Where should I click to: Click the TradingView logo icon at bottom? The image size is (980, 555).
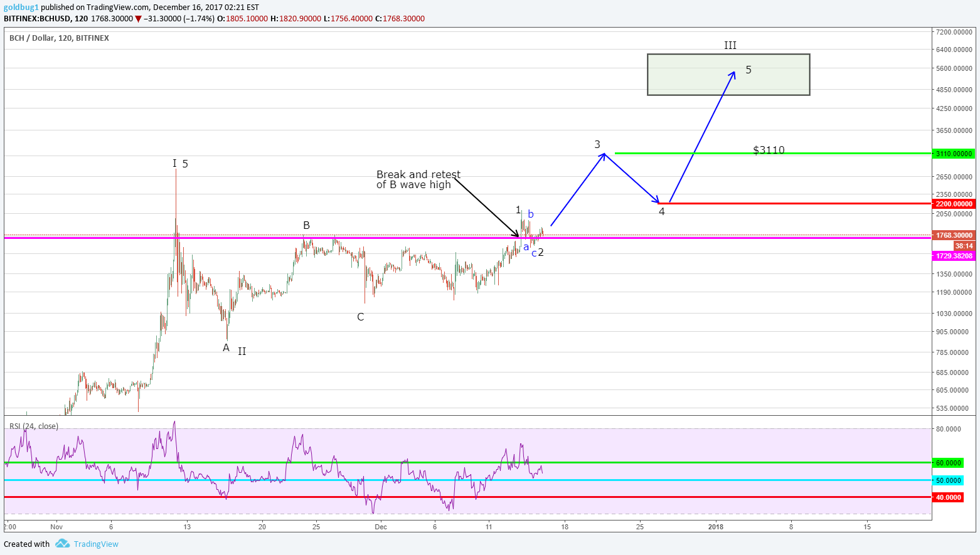click(62, 544)
